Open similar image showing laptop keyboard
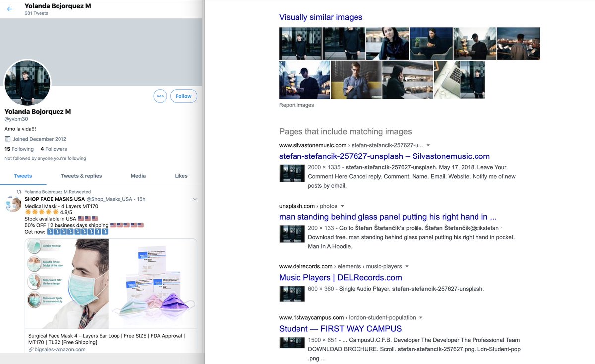 [x=447, y=80]
